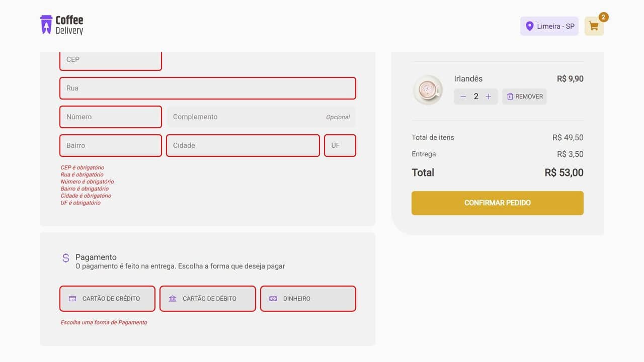Select Cartão de Débito as payment method
The width and height of the screenshot is (644, 362).
tap(207, 298)
